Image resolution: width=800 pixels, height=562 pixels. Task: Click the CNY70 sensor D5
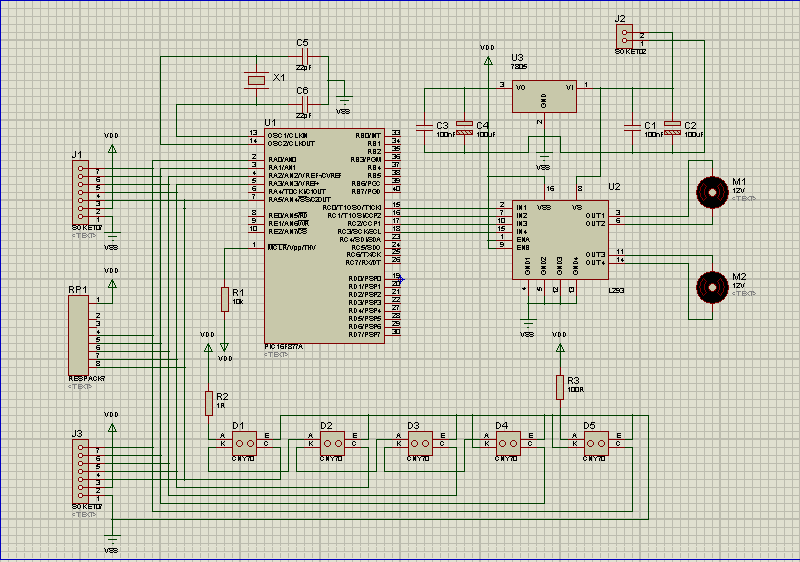click(x=595, y=444)
